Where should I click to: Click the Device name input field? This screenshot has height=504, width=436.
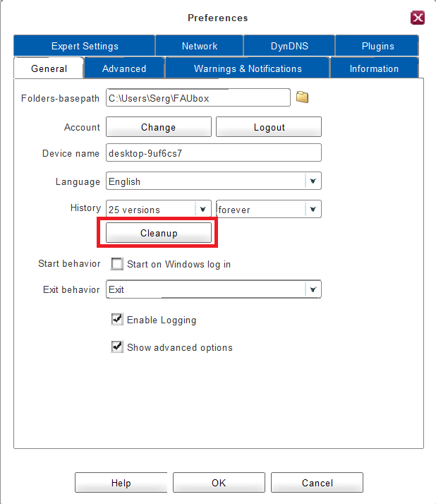[x=213, y=152]
